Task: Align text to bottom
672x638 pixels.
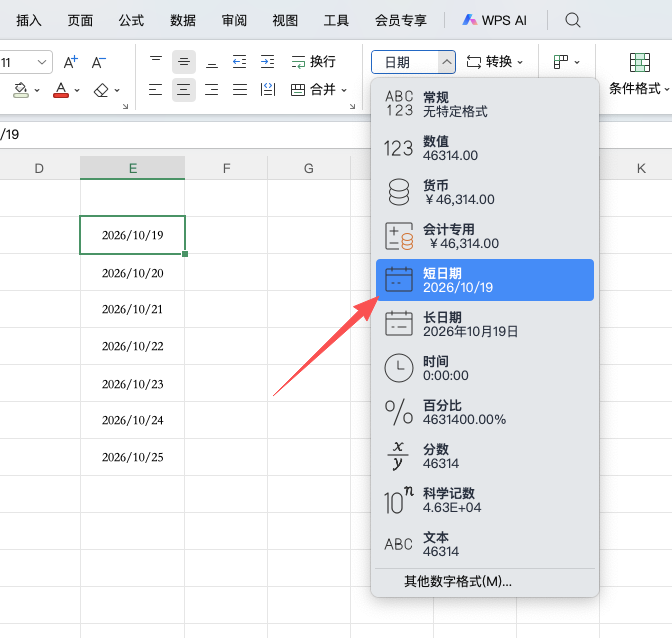Action: 212,62
